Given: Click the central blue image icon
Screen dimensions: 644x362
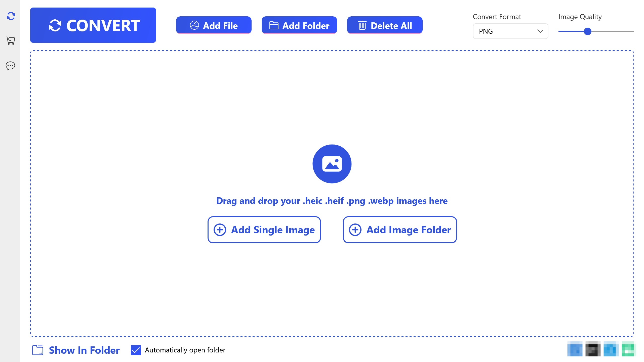Looking at the screenshot, I should pos(332,164).
